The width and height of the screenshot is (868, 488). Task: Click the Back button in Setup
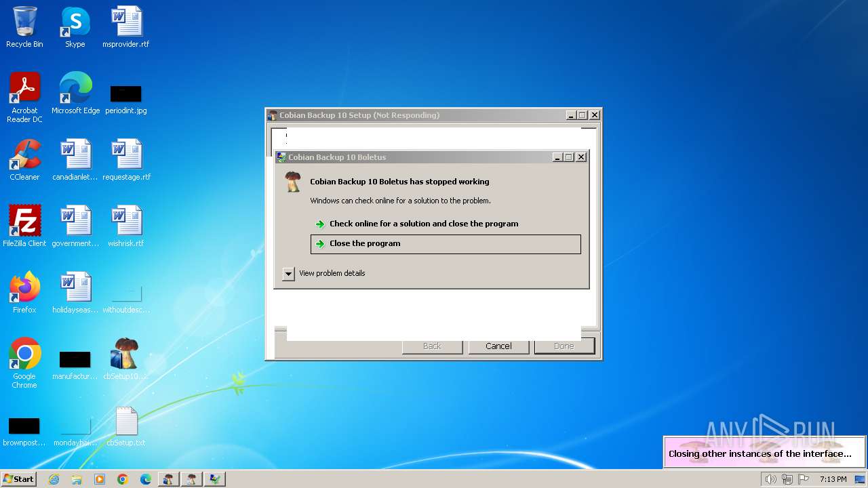pos(432,346)
